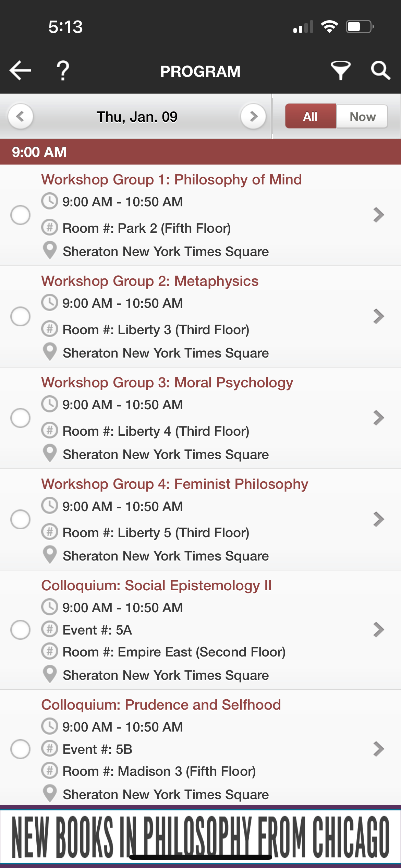Open Workshop Group 4: Feminist Philosophy title
The width and height of the screenshot is (401, 868).
point(175,484)
